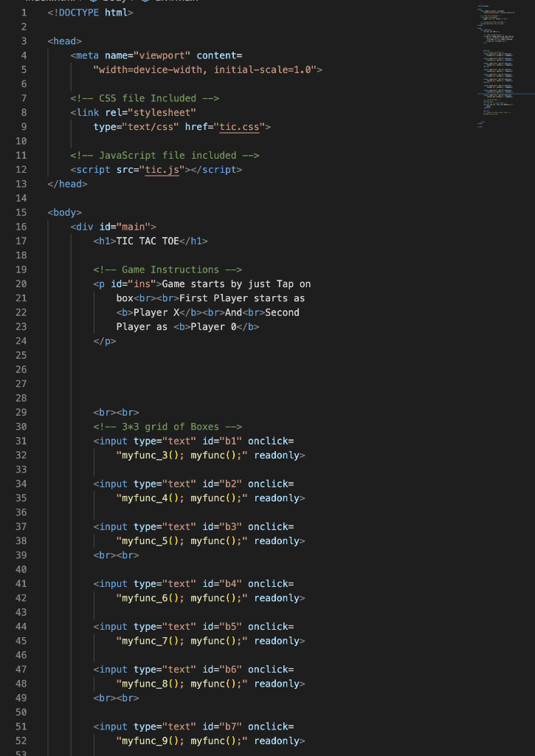Image resolution: width=535 pixels, height=756 pixels.
Task: Click the id="b7" attribute
Action: point(222,726)
